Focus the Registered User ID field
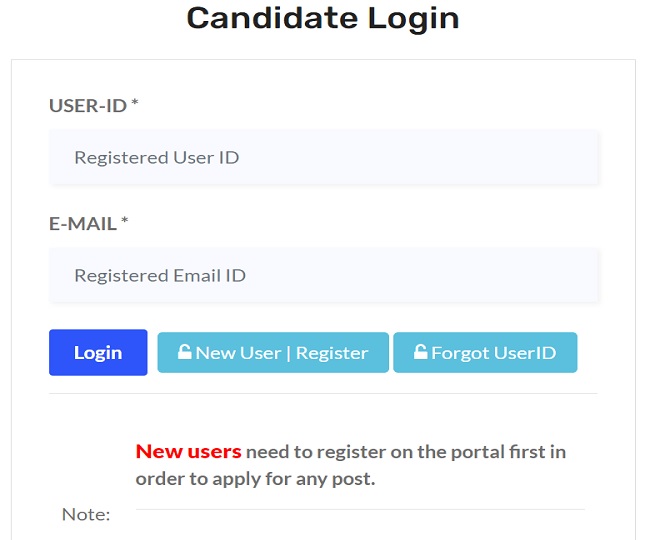Viewport: 650px width, 540px height. click(x=323, y=157)
